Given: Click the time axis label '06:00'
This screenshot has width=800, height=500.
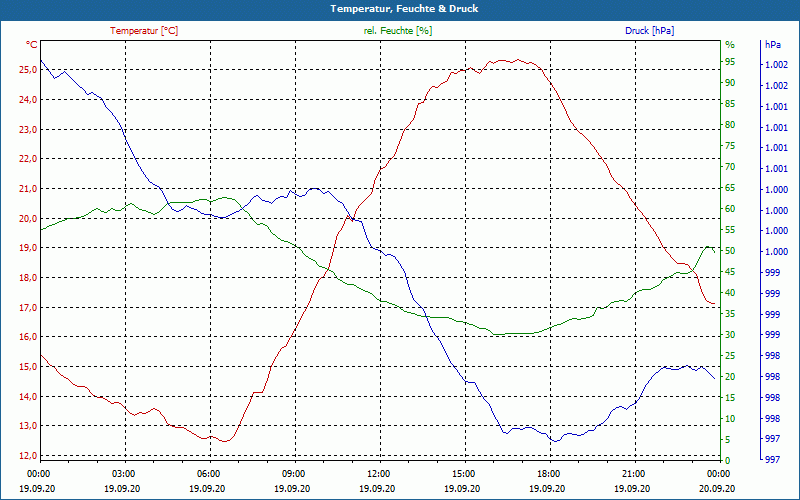Looking at the screenshot, I should (x=208, y=473).
